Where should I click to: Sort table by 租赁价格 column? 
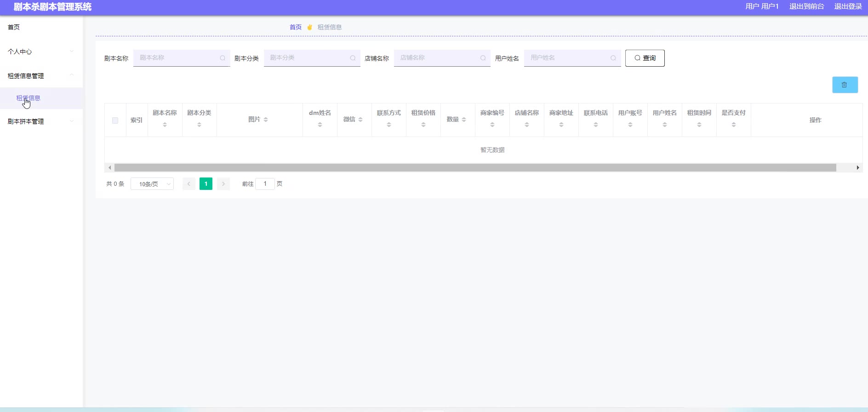tap(423, 125)
